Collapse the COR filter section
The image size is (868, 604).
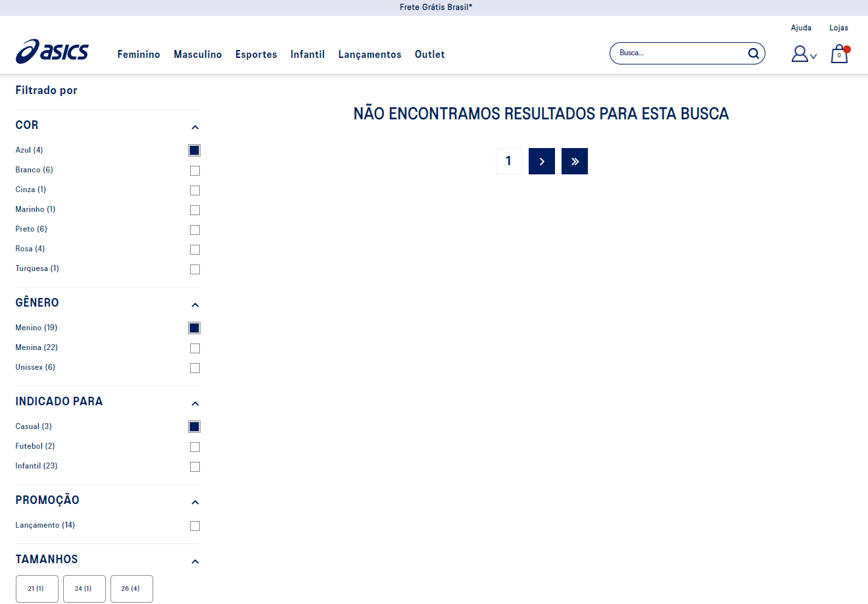point(195,127)
